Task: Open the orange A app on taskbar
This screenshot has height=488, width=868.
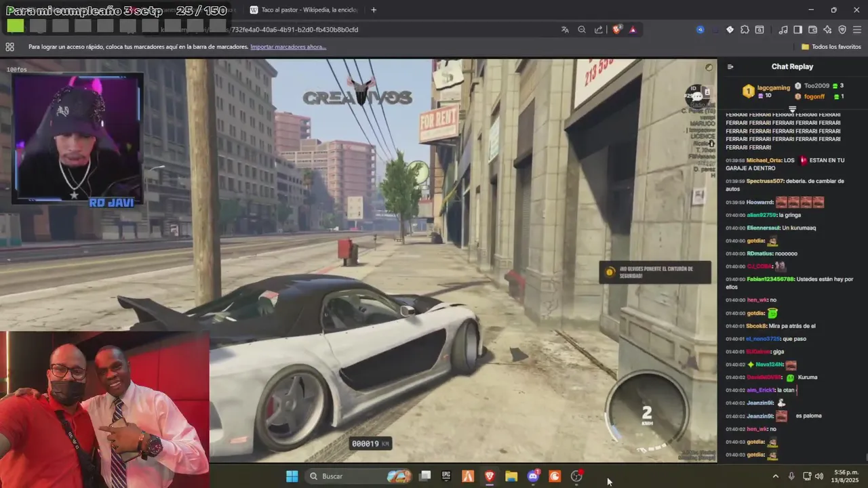Action: click(x=468, y=476)
